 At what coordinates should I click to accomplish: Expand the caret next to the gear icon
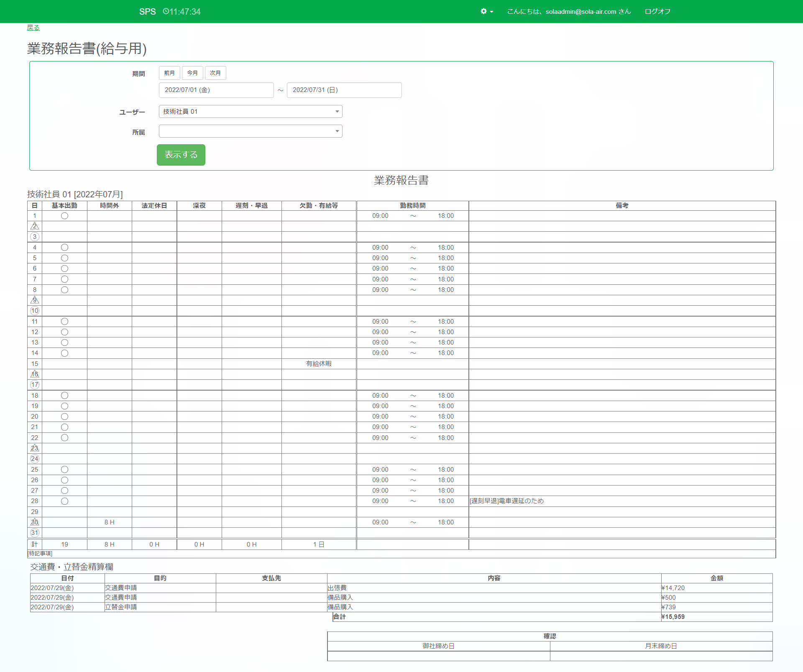[491, 12]
